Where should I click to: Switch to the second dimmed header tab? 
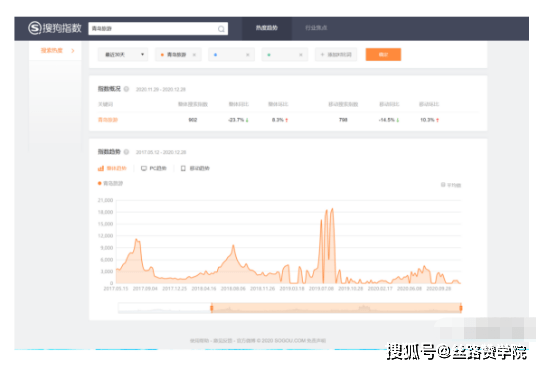pyautogui.click(x=316, y=28)
